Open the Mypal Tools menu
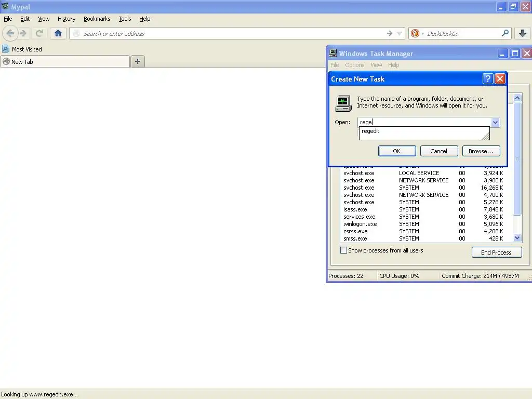The height and width of the screenshot is (399, 532). (125, 19)
